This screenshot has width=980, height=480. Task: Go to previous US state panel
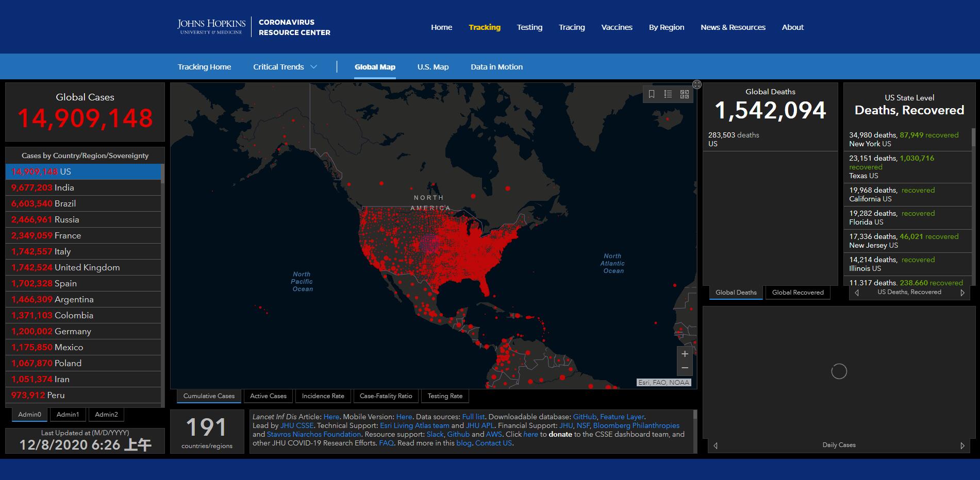[857, 293]
